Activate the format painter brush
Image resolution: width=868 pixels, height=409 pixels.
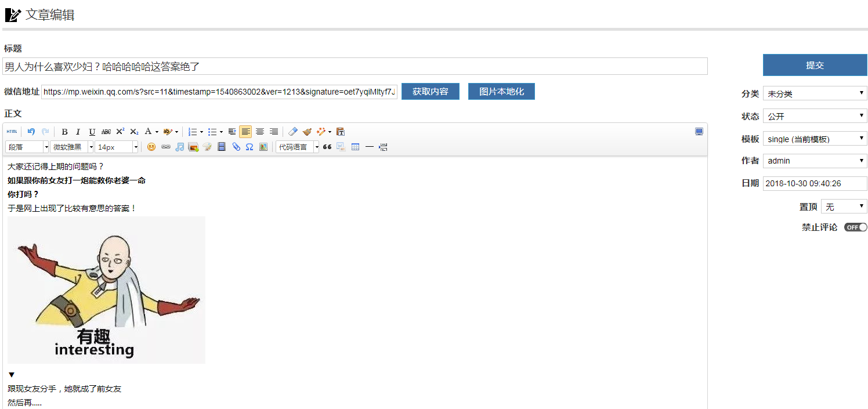[x=308, y=132]
